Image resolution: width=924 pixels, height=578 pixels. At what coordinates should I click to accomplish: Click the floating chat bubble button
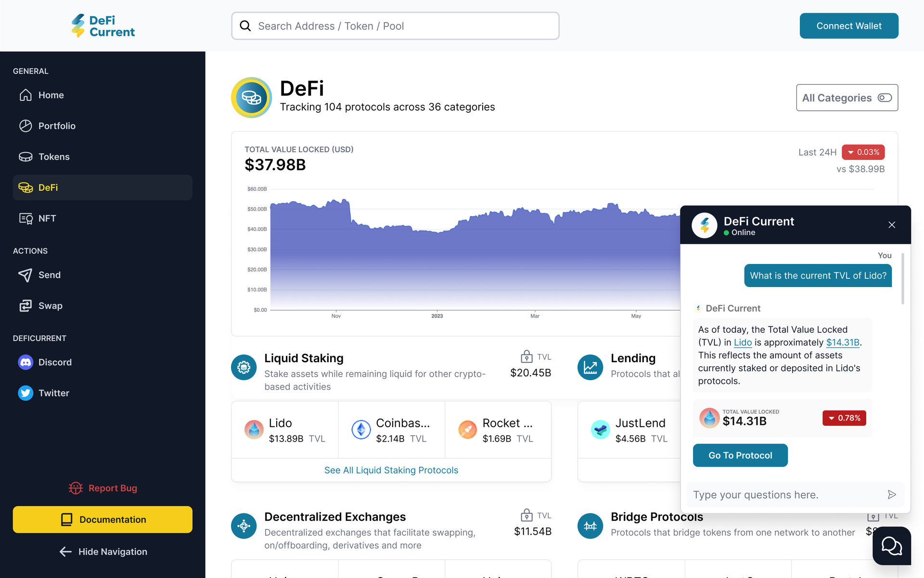pyautogui.click(x=892, y=546)
